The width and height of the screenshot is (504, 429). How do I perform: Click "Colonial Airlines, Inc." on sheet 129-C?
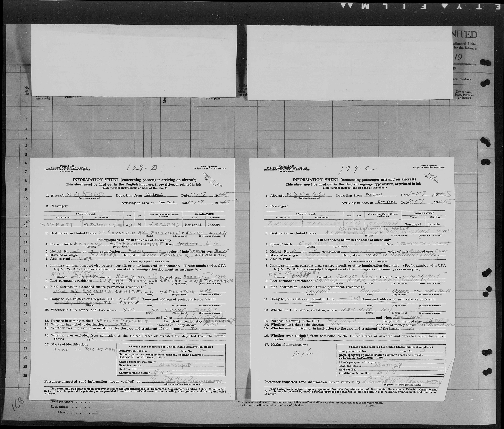(362, 358)
